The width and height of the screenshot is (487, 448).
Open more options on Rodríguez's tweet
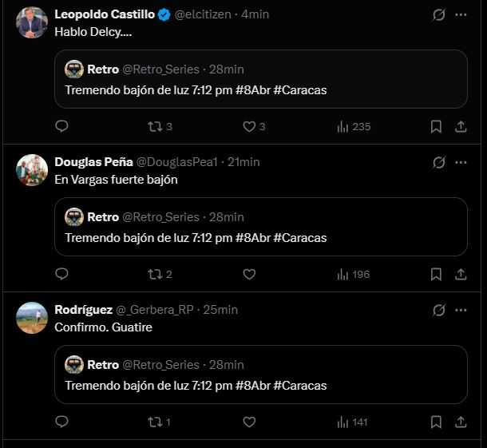(x=461, y=310)
